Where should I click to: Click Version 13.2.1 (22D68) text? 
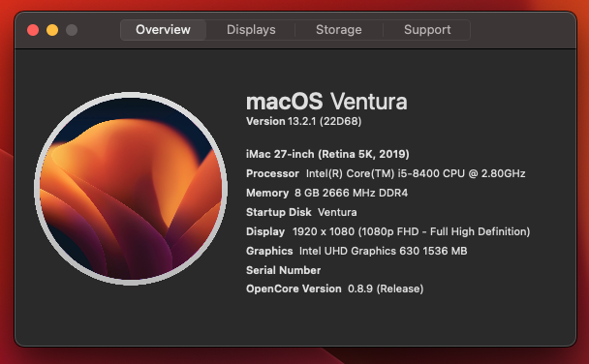point(303,121)
